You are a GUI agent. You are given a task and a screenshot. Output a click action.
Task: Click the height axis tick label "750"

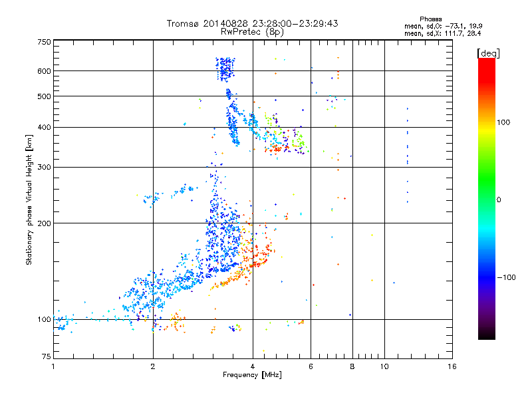(x=44, y=42)
